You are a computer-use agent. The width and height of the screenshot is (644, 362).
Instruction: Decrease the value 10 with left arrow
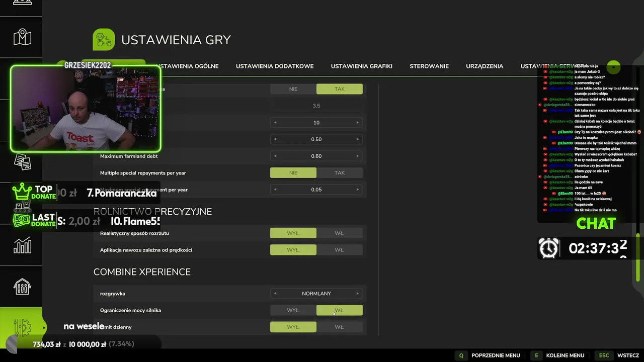pyautogui.click(x=275, y=123)
